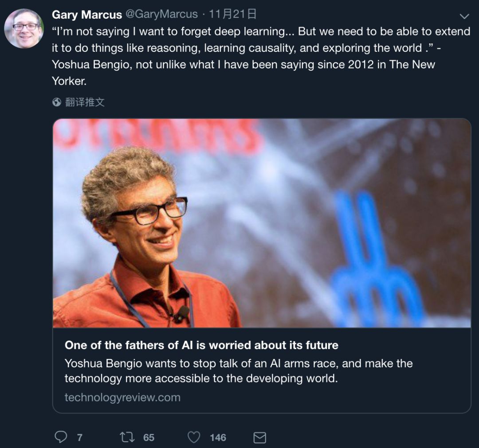Open Gary Marcus's profile picture
Image resolution: width=479 pixels, height=448 pixels.
[24, 29]
